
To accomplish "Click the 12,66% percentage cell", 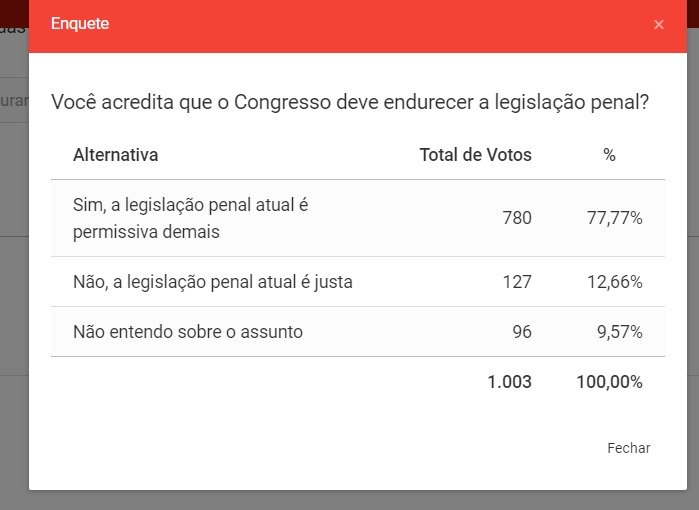I will tap(614, 282).
